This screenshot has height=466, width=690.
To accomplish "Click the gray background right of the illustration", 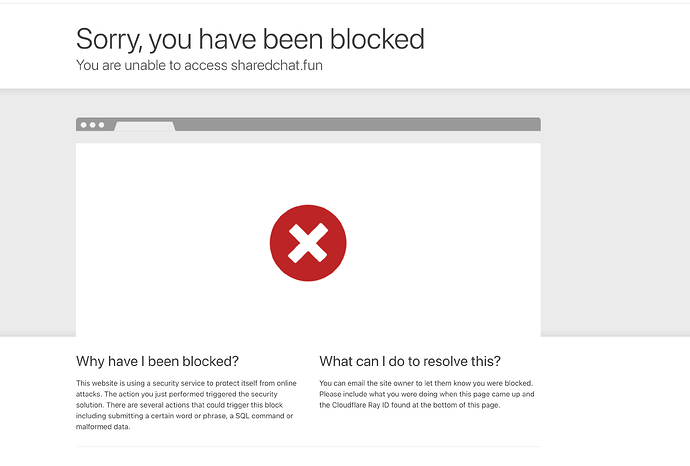I will (615, 213).
